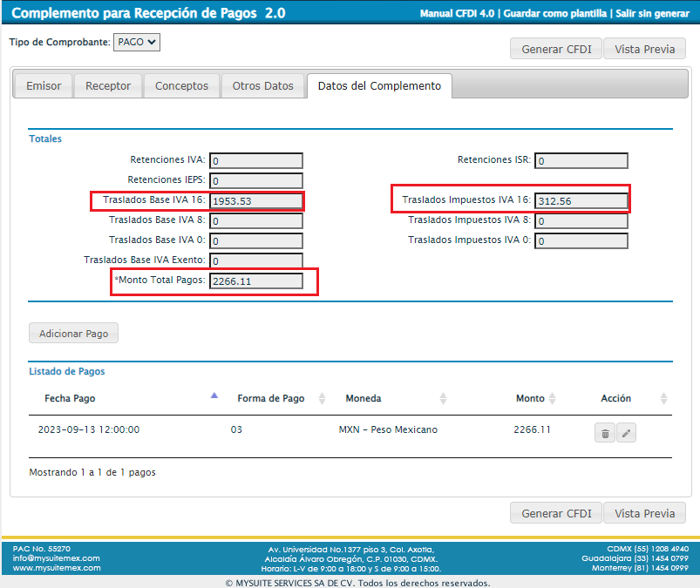Edit the payment with pencil icon

626,433
